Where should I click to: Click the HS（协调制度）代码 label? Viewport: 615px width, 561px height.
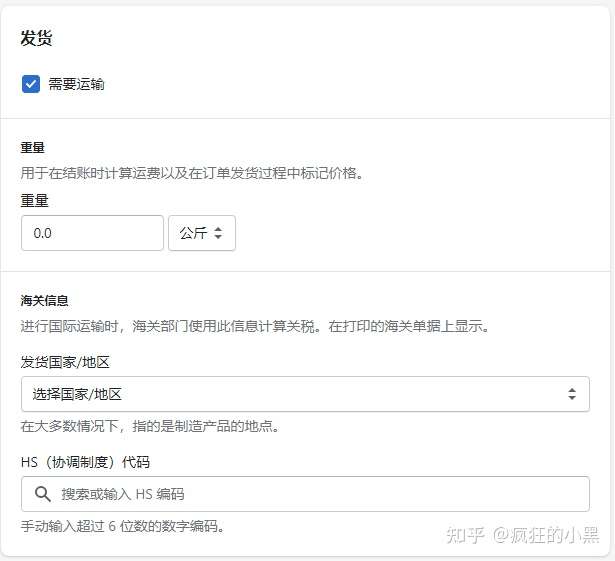(x=85, y=462)
